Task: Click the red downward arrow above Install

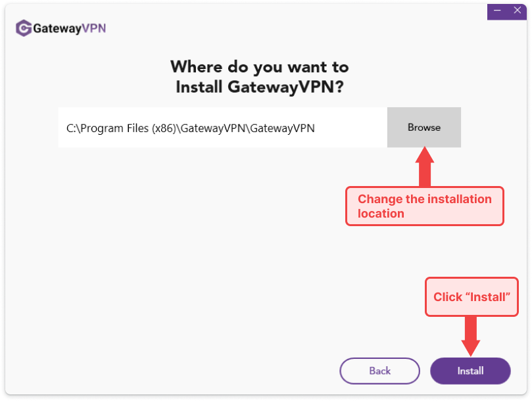Action: tap(471, 335)
